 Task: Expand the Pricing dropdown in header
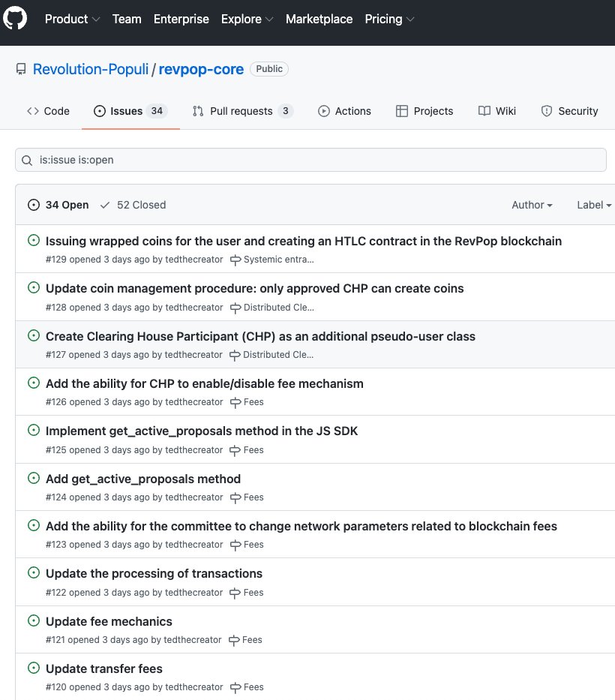[389, 20]
